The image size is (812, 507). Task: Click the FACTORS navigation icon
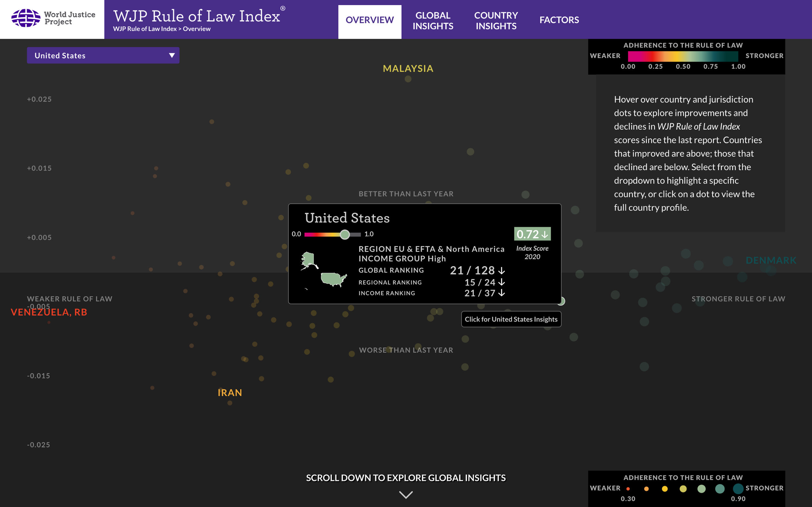558,19
